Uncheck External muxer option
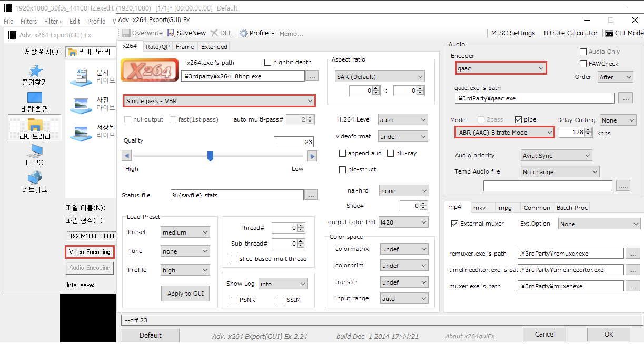 [455, 224]
